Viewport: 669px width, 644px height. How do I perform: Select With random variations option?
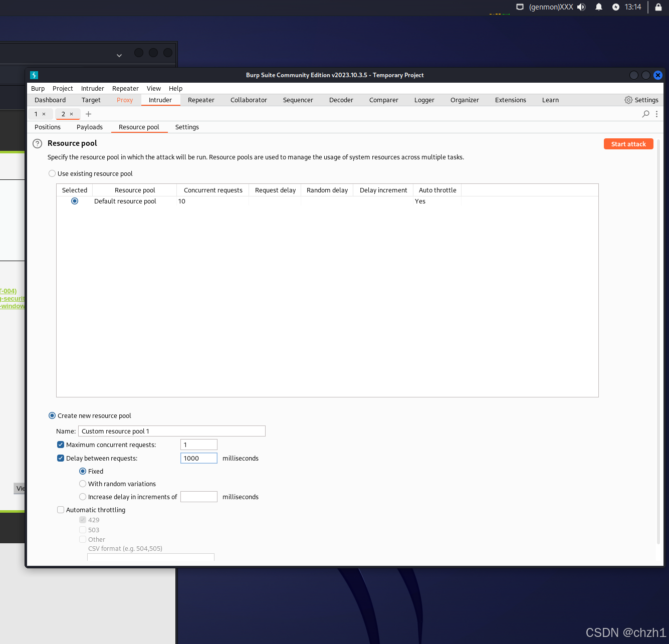(83, 484)
